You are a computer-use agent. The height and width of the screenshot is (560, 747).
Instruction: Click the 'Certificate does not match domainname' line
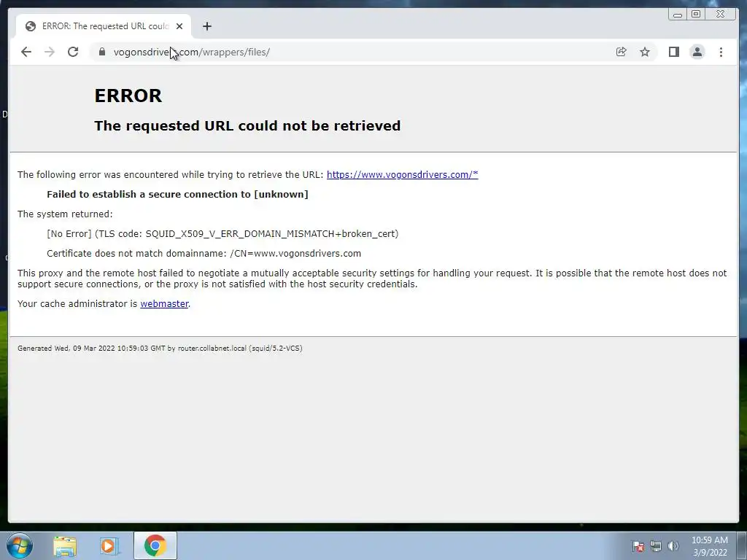(x=204, y=253)
